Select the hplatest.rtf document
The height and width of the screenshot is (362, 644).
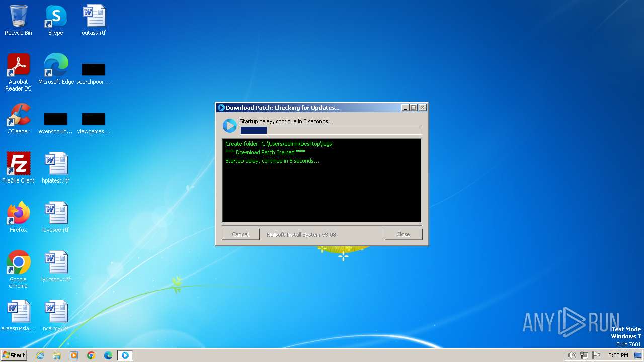point(55,167)
